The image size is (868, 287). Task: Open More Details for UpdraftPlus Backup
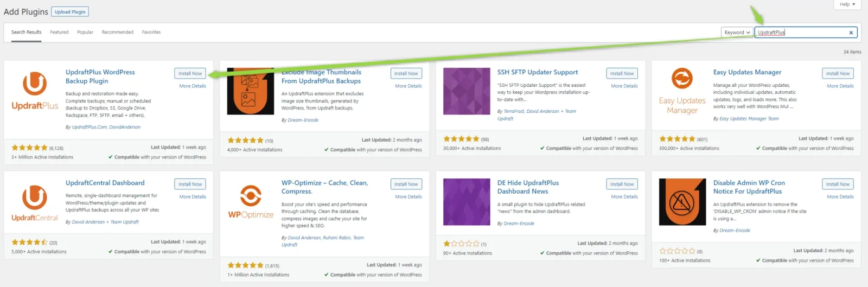pos(193,86)
